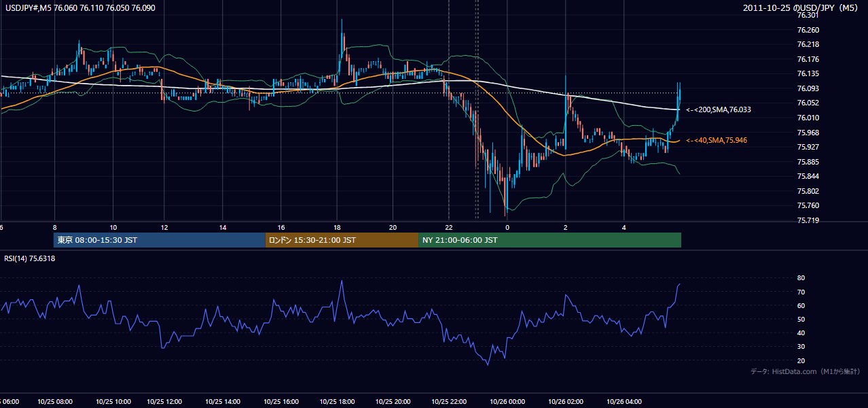Click price axis label 76.301

click(808, 16)
